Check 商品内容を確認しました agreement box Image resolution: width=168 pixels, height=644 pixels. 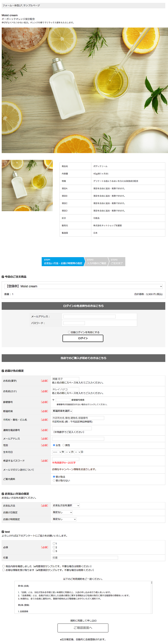[x=4, y=566]
